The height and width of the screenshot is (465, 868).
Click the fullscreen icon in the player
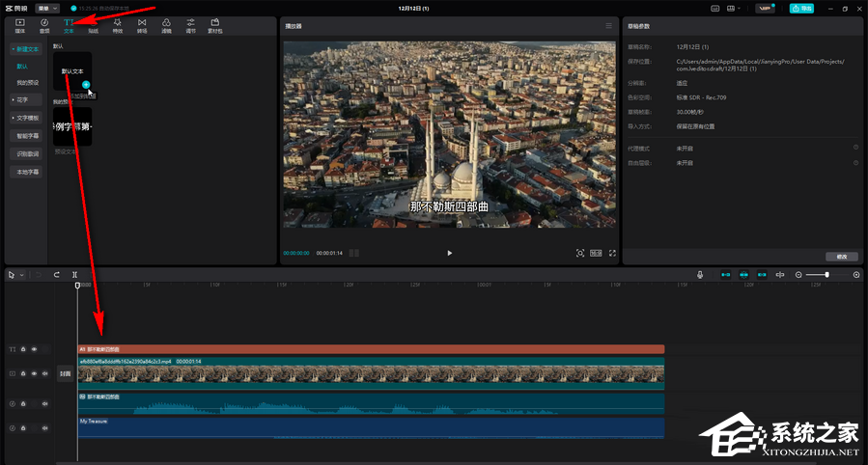(612, 253)
